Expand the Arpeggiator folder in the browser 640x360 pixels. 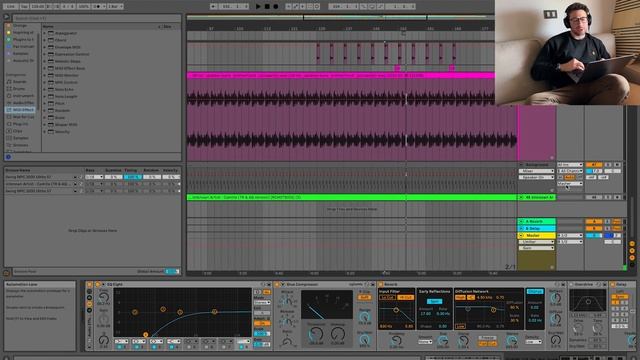point(45,33)
